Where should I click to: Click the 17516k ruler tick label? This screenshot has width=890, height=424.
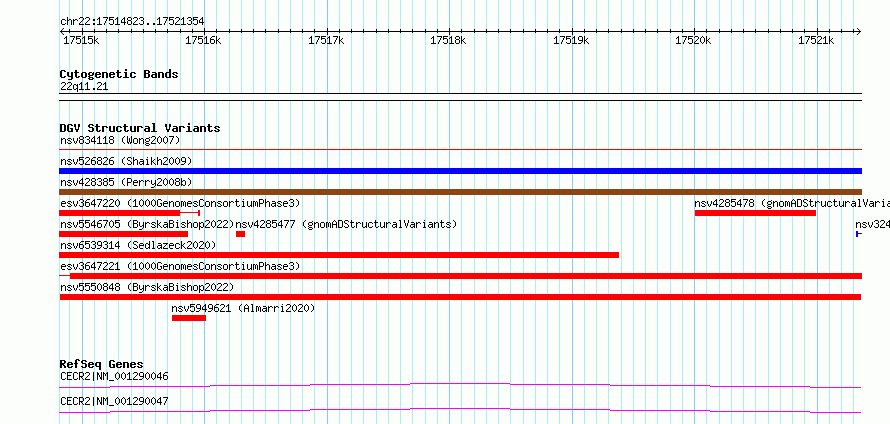pyautogui.click(x=204, y=40)
